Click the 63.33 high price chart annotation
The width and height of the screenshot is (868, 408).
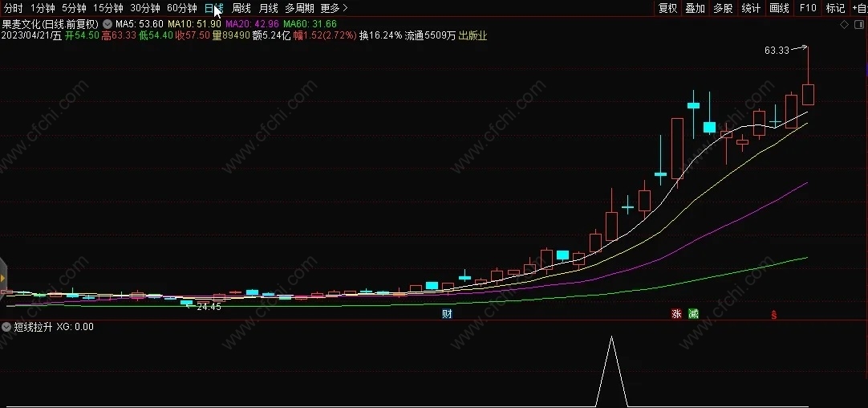[777, 51]
